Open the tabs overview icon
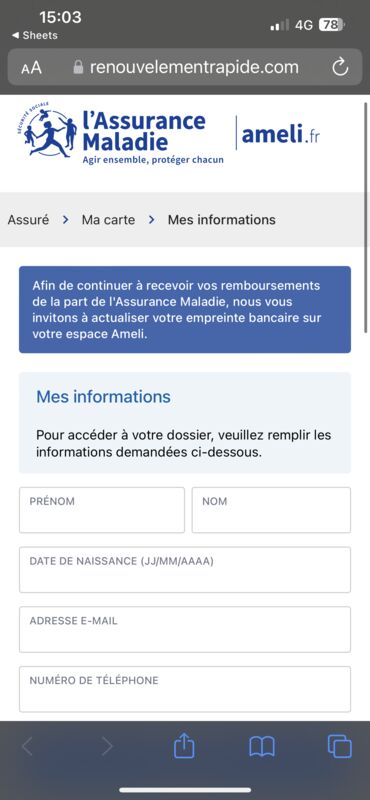 point(339,746)
